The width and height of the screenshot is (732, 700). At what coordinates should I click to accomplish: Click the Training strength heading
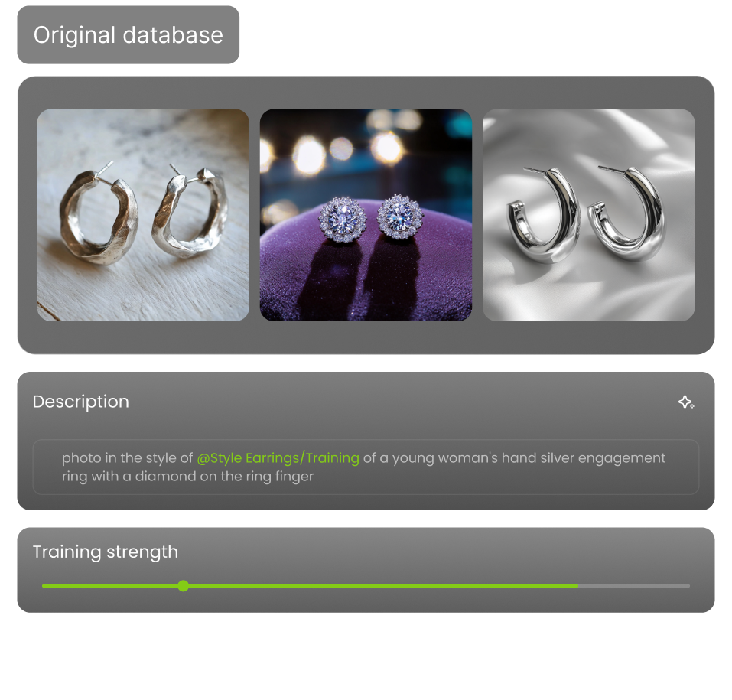106,552
